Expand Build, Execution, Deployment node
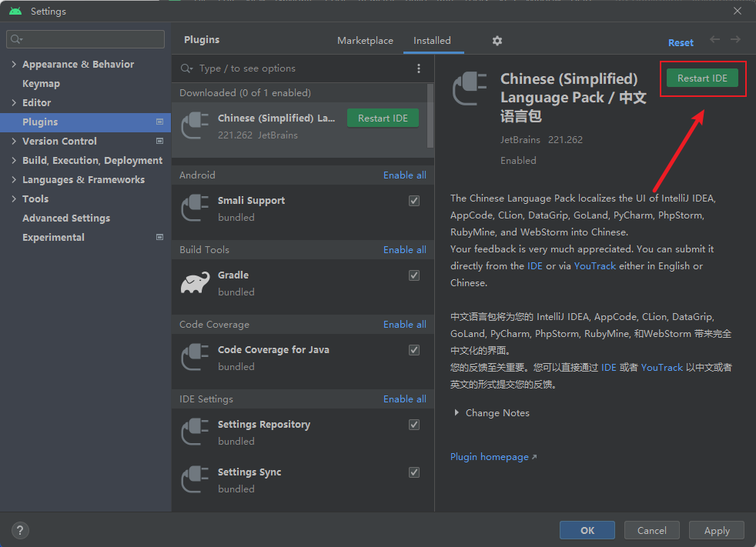 (14, 161)
